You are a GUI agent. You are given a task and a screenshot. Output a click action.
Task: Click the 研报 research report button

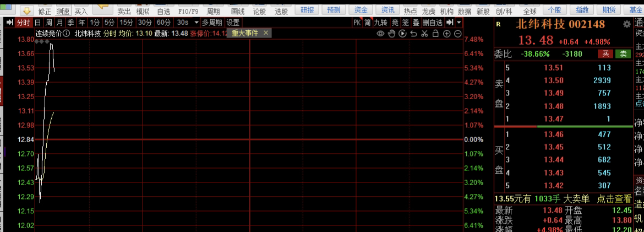tap(307, 10)
